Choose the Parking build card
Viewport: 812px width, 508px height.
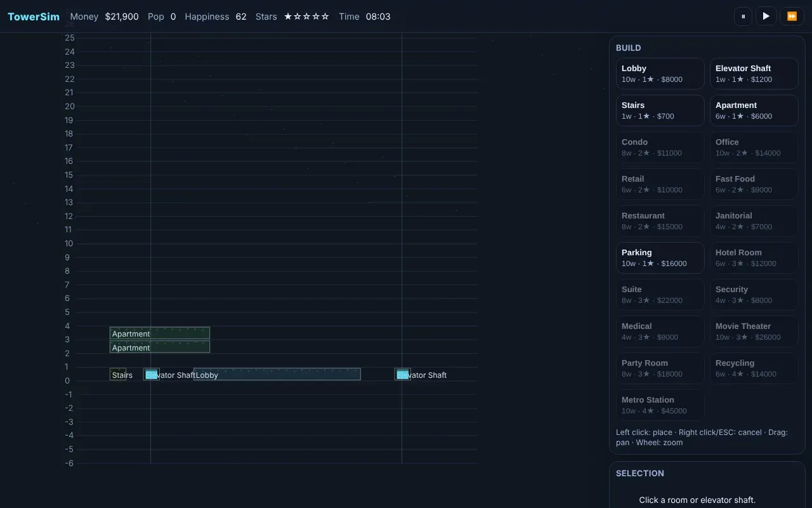click(660, 258)
